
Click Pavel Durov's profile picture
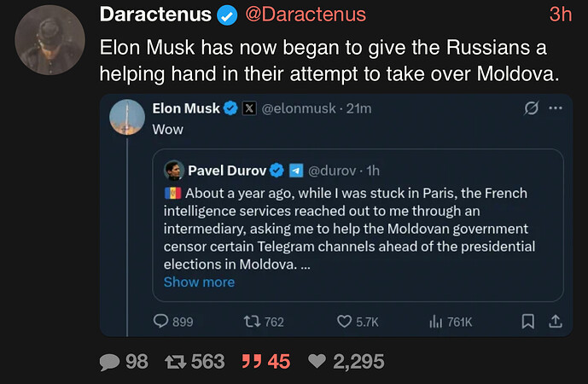tap(174, 169)
